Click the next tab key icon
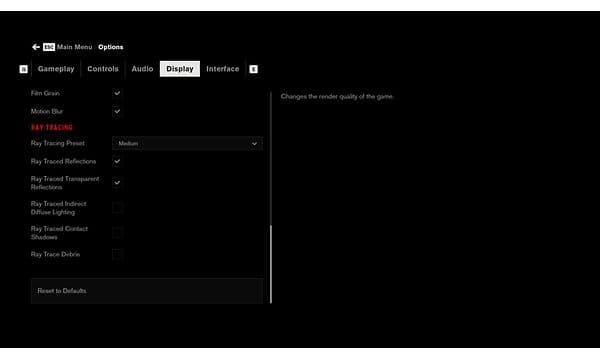600x360 pixels. (x=253, y=69)
